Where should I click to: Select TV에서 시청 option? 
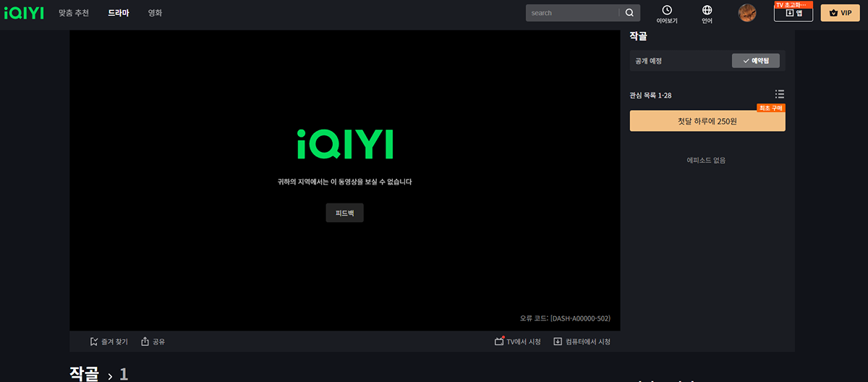tap(517, 341)
